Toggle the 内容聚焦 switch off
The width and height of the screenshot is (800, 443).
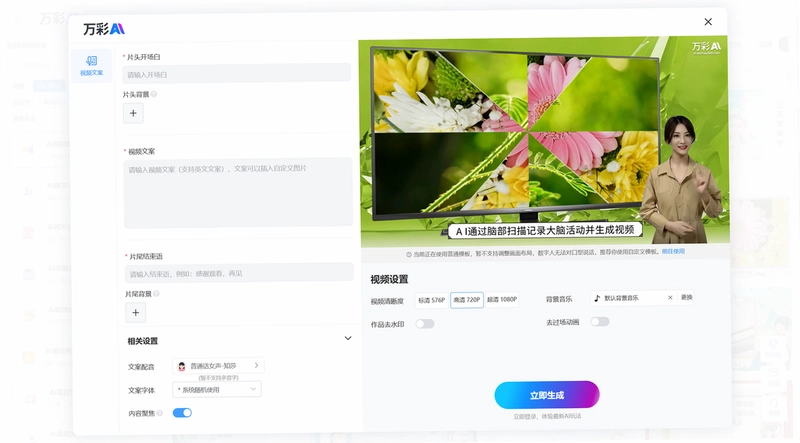[x=182, y=413]
